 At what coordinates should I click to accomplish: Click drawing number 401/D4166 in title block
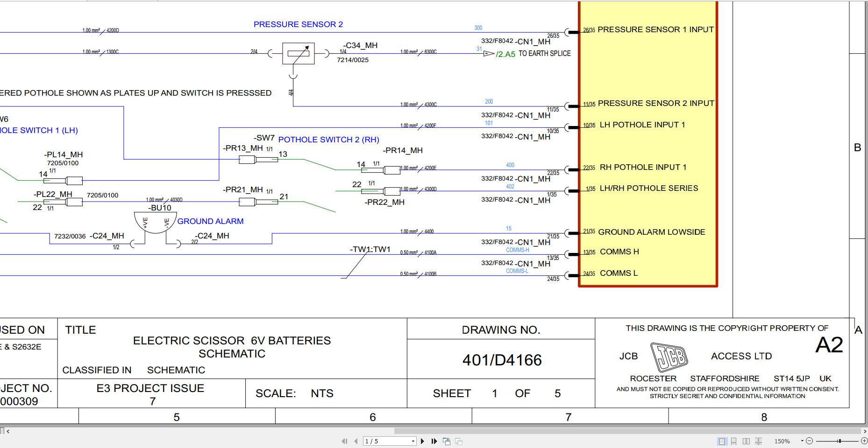pos(502,360)
